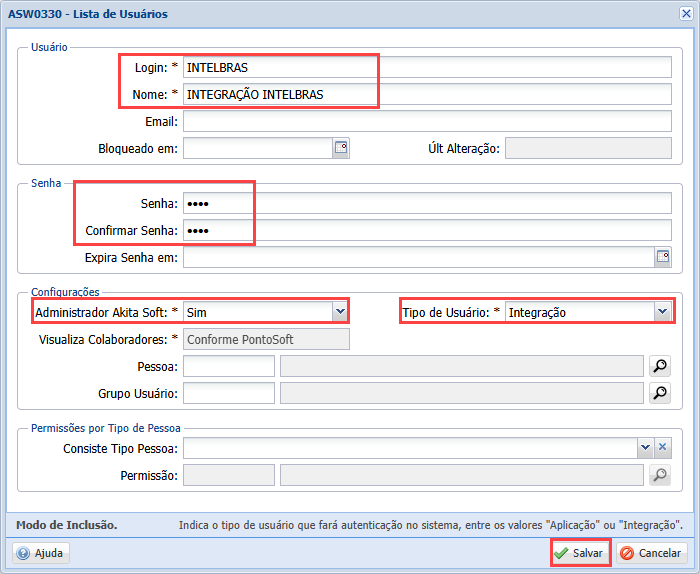Click into the Nome field

click(x=427, y=94)
